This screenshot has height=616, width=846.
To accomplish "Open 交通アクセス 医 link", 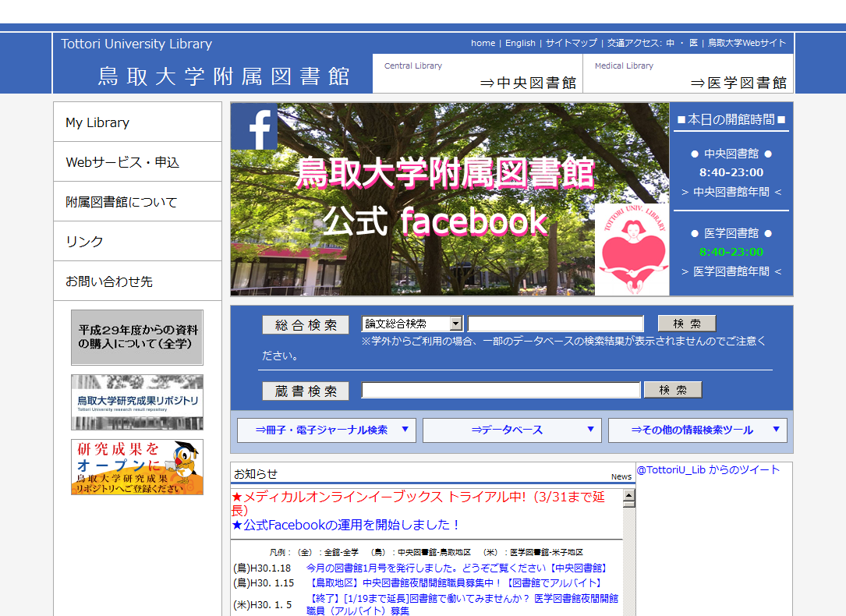I will (693, 43).
